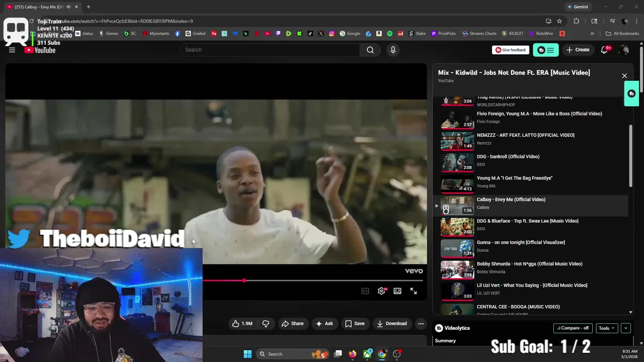Go to the YouTube home logo
This screenshot has height=362, width=644.
(40, 50)
